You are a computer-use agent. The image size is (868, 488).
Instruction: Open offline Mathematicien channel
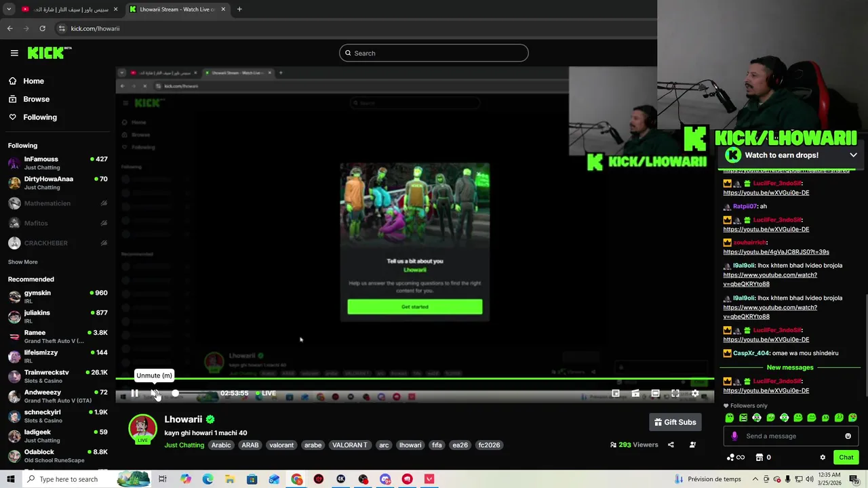click(58, 203)
